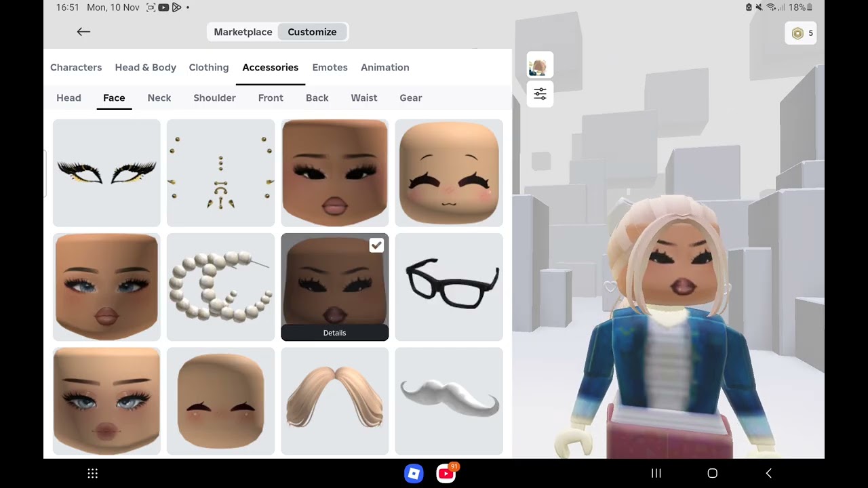Open the Animation category
This screenshot has width=868, height=488.
tap(384, 67)
